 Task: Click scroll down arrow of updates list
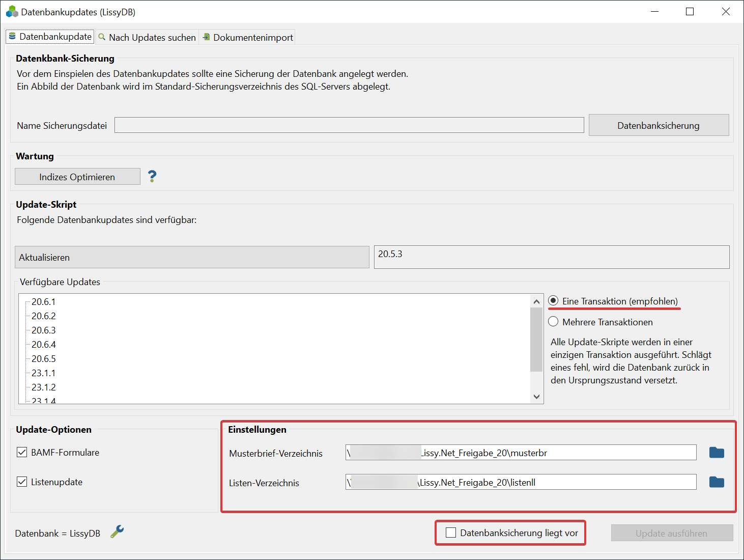click(536, 397)
